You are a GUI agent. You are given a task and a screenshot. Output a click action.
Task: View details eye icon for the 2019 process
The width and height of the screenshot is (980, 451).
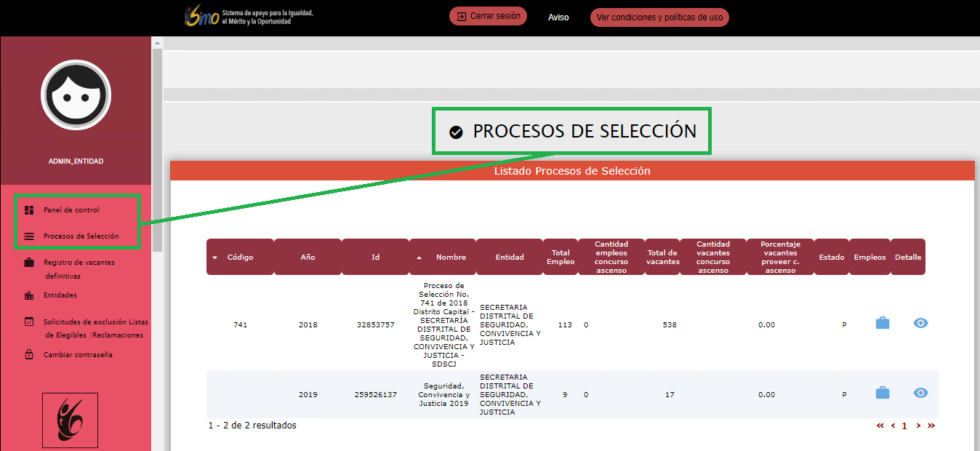tap(920, 393)
